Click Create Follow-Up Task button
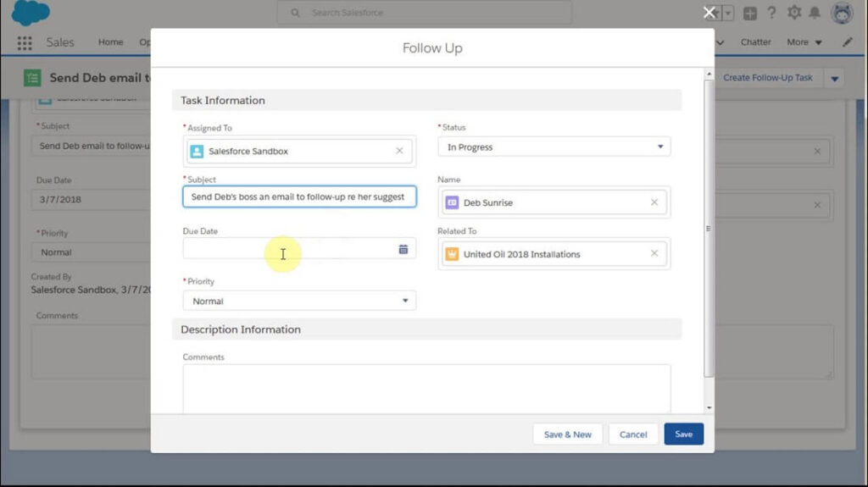This screenshot has width=868, height=487. (x=768, y=78)
